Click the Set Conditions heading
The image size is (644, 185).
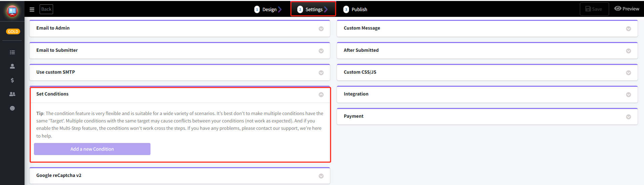click(x=52, y=94)
